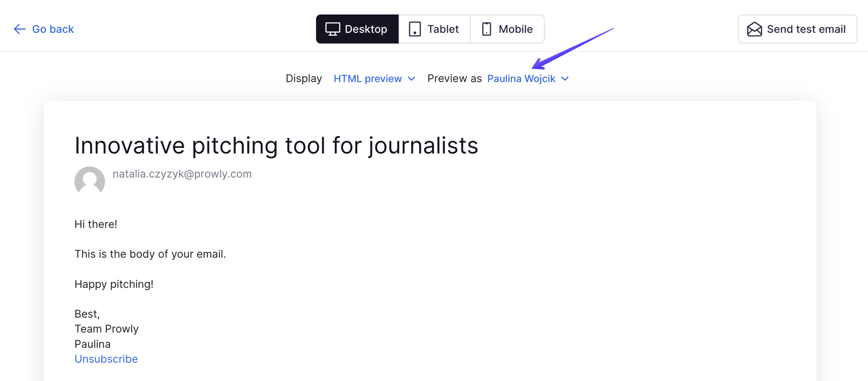Open the HTML preview display dropdown
The width and height of the screenshot is (868, 381).
(x=374, y=79)
